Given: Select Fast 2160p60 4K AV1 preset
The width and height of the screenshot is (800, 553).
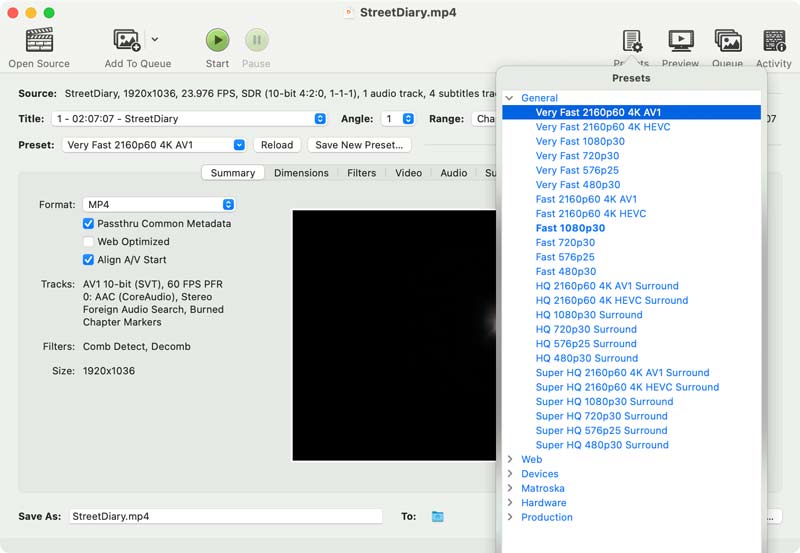Looking at the screenshot, I should pos(631,199).
